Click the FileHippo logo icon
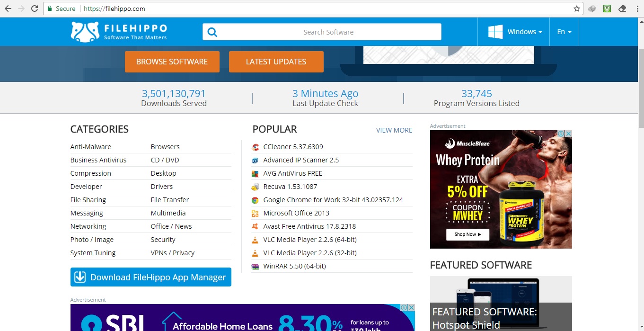Viewport: 644px width, 331px height. [x=85, y=32]
